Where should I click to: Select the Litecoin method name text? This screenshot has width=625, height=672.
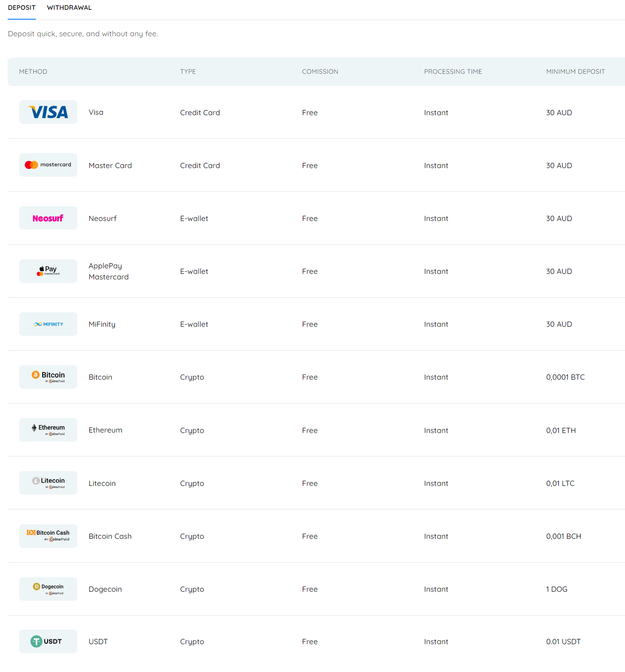[x=102, y=483]
